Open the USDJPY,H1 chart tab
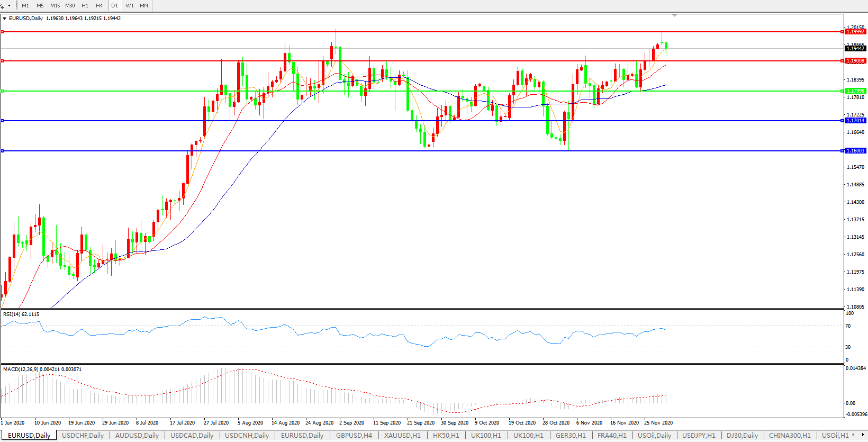The image size is (868, 442). pyautogui.click(x=699, y=436)
